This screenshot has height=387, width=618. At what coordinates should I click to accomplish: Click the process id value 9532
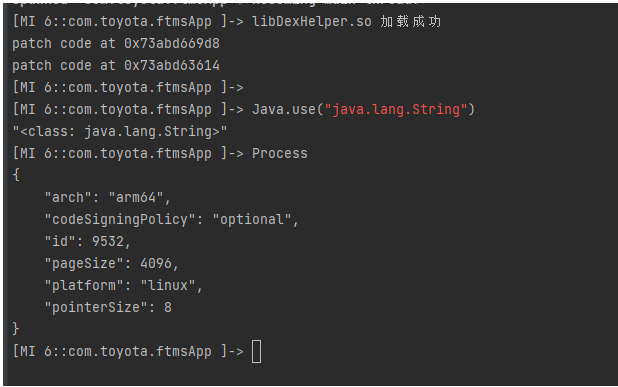pyautogui.click(x=108, y=241)
